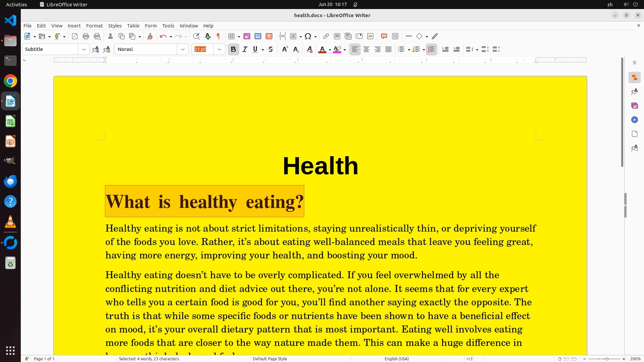Open the Format menu
The height and width of the screenshot is (362, 644).
[94, 25]
